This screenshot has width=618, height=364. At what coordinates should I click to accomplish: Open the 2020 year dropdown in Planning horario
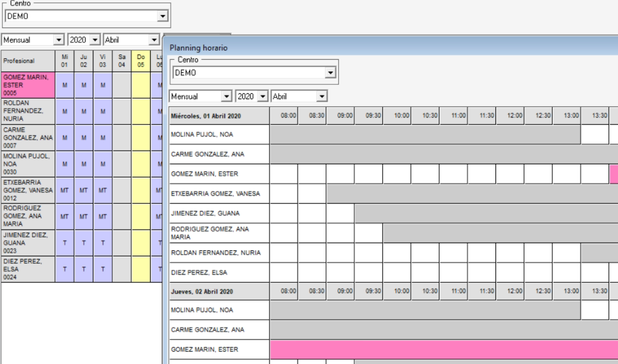(263, 96)
